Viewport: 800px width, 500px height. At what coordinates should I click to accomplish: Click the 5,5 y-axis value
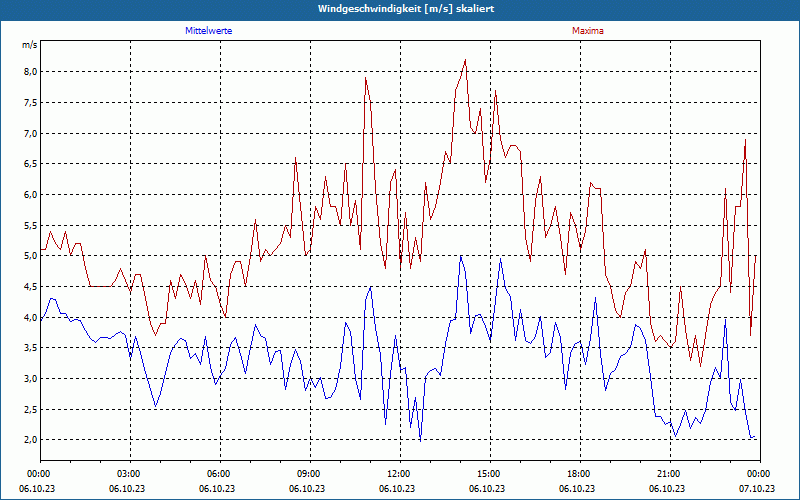(x=31, y=226)
